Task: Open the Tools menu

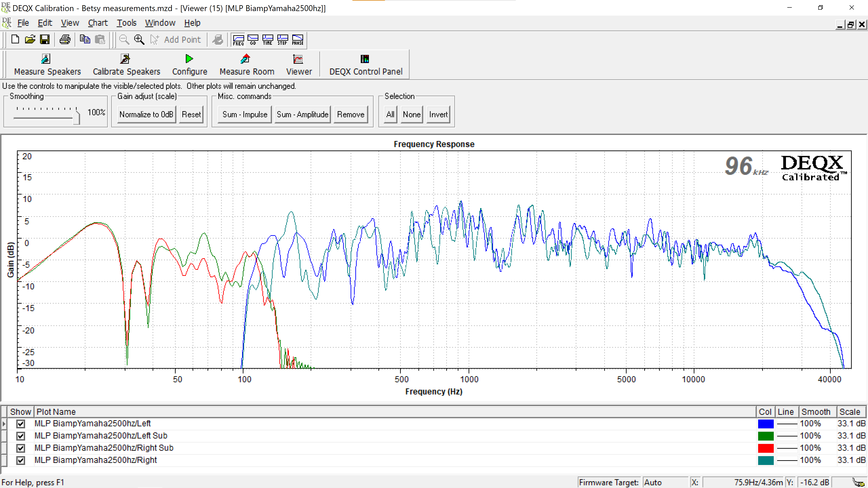Action: 126,23
